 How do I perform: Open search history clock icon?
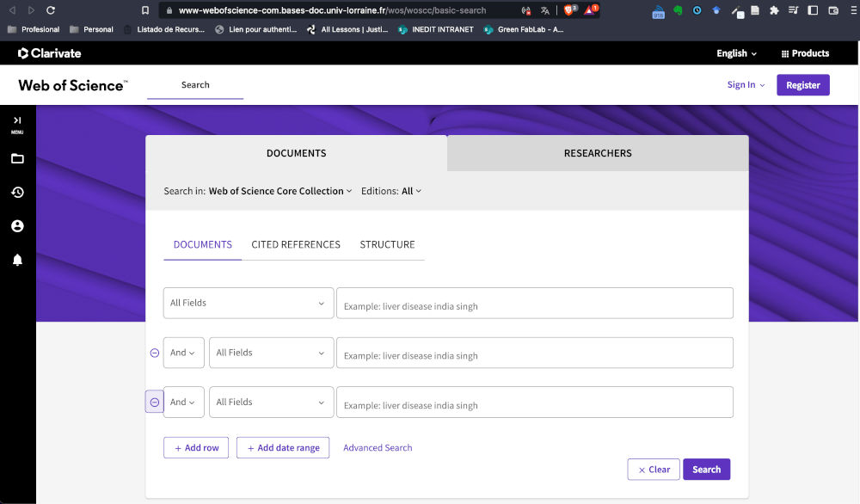17,192
